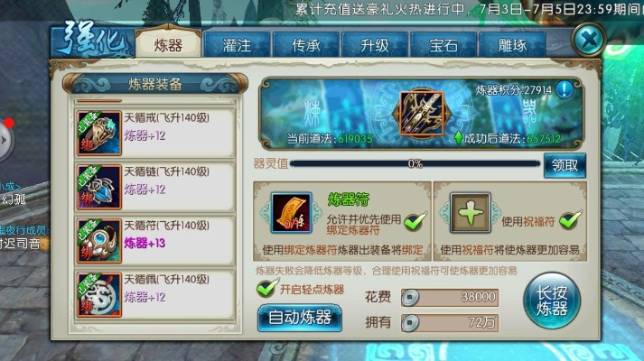This screenshot has width=644, height=361.
Task: Close the 强化 panel with the X
Action: [589, 40]
